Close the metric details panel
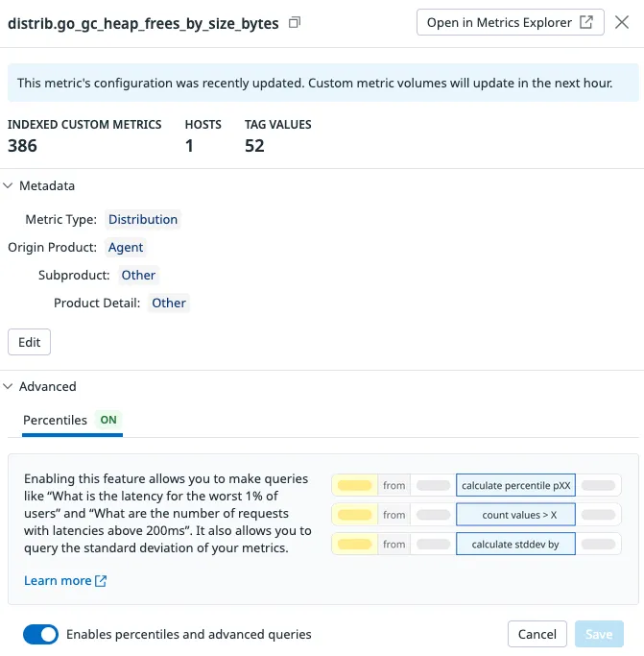 [x=622, y=22]
